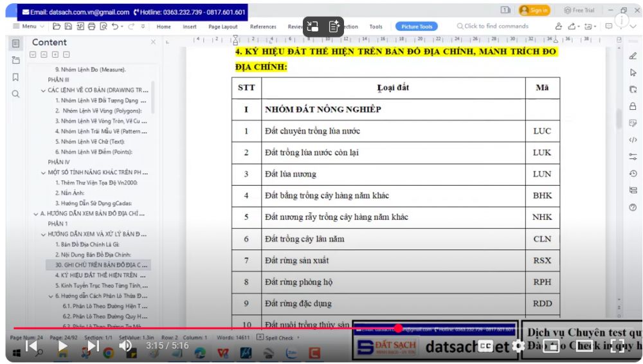Skip to the next video
643x364 pixels.
point(93,346)
